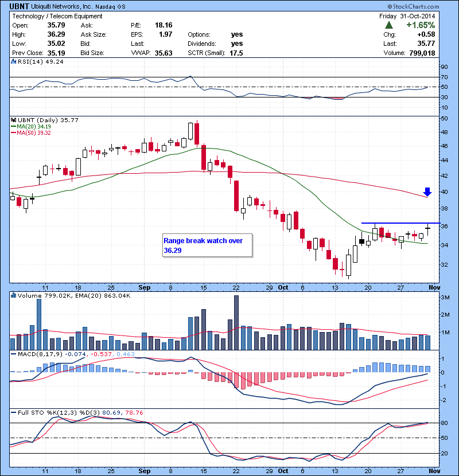
Task: Click the Options yes value
Action: click(236, 34)
